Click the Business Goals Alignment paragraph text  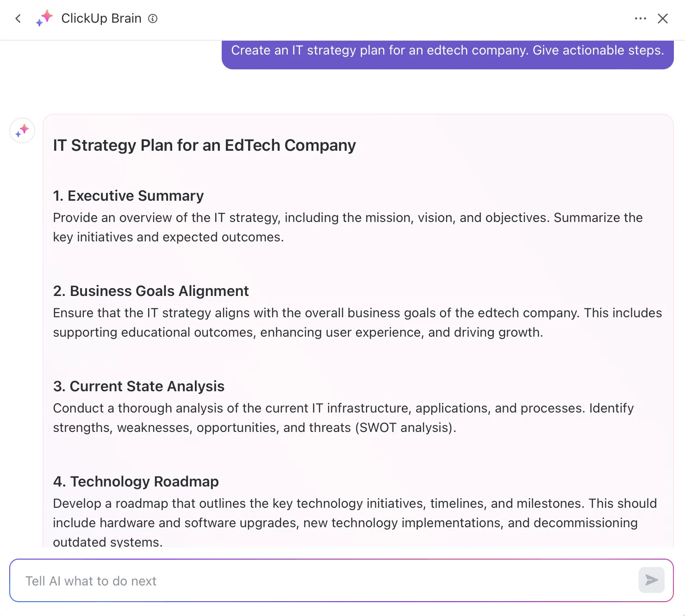click(x=357, y=322)
